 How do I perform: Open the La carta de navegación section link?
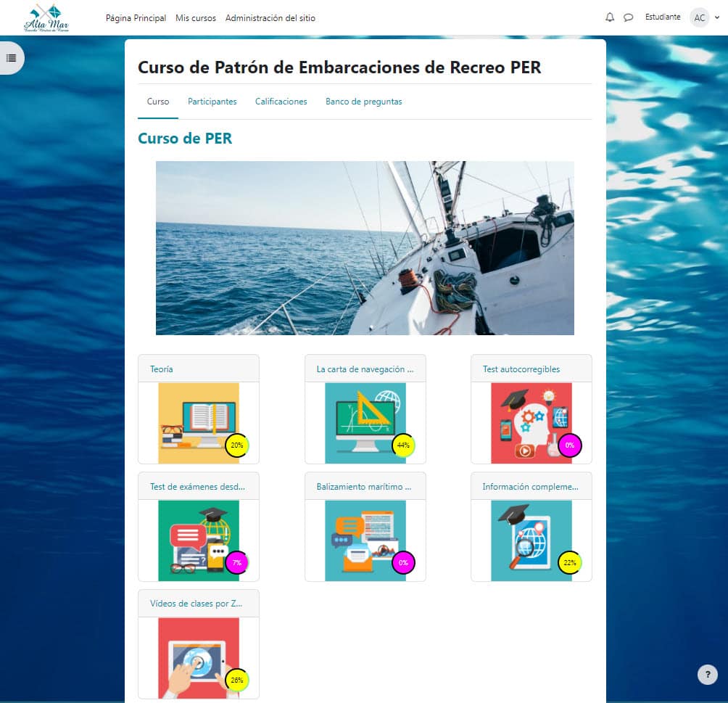[365, 369]
